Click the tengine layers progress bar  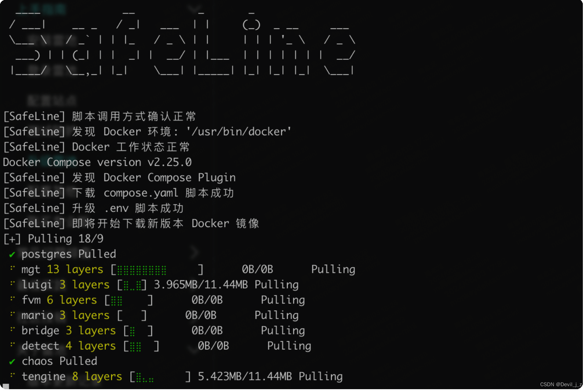160,377
